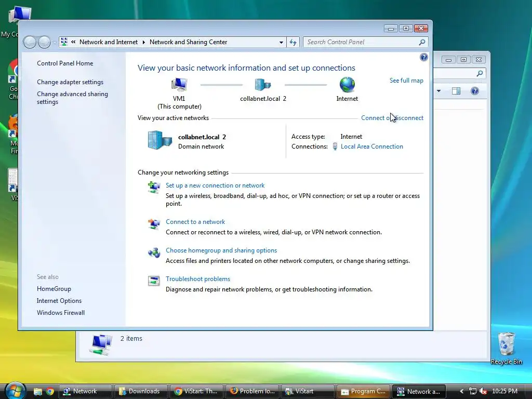532x399 pixels.
Task: Open the file explorer quick launch icon
Action: [x=37, y=391]
